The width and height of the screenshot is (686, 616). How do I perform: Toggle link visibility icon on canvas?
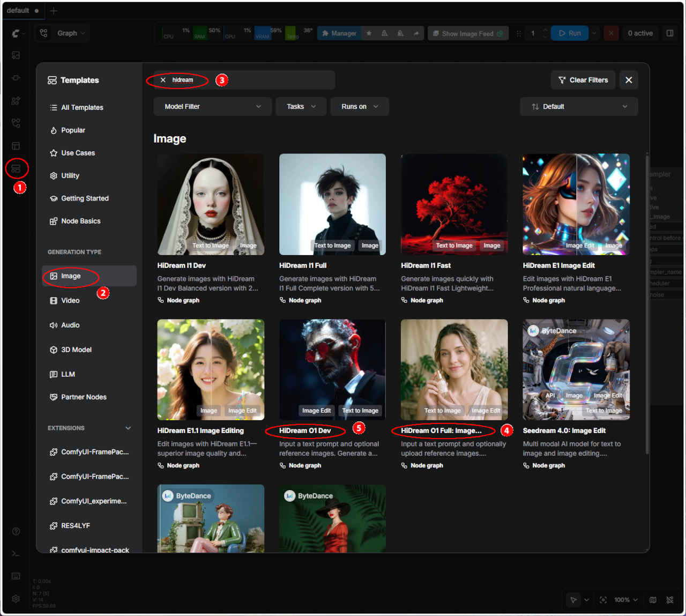[x=670, y=600]
